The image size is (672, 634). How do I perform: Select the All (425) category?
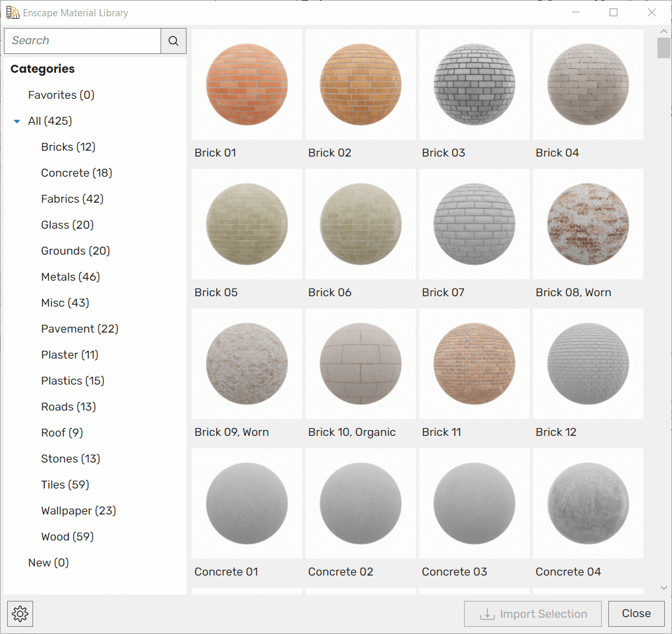50,121
